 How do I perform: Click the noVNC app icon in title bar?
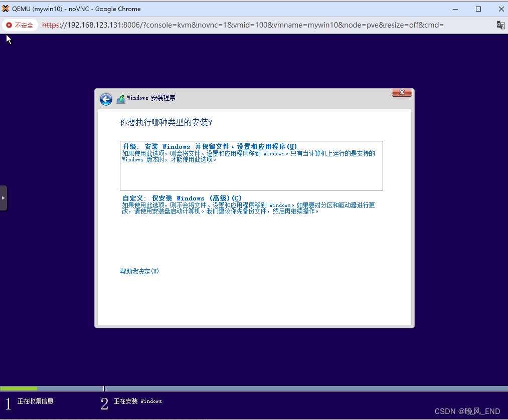click(6, 9)
